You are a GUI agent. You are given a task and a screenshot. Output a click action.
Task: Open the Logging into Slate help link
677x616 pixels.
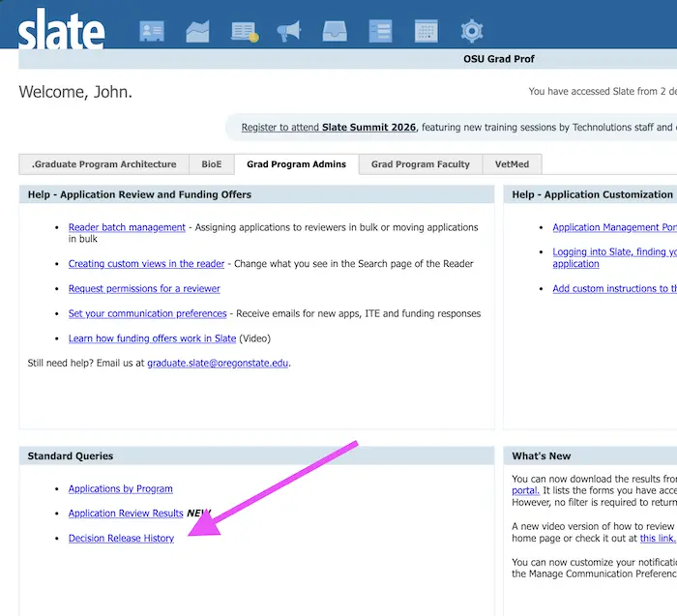click(615, 257)
